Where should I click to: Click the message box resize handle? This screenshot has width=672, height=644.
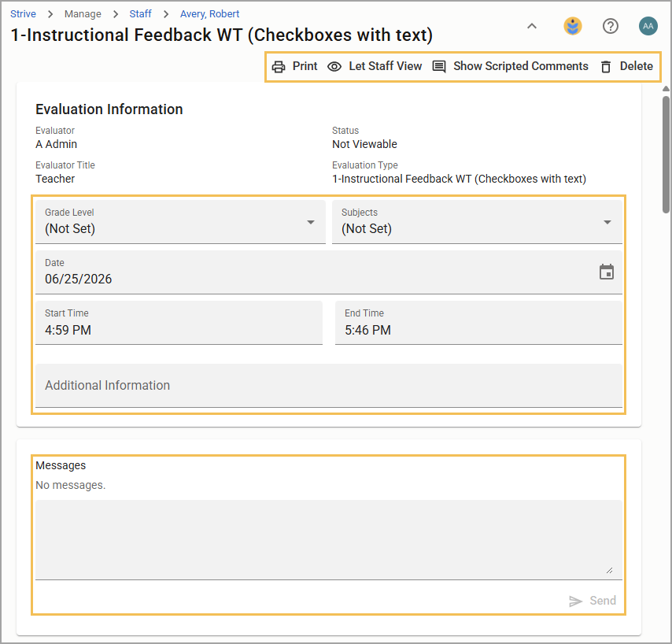[609, 570]
